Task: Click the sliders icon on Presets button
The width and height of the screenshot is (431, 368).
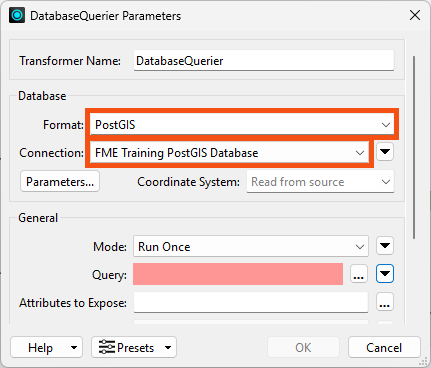Action: 107,347
